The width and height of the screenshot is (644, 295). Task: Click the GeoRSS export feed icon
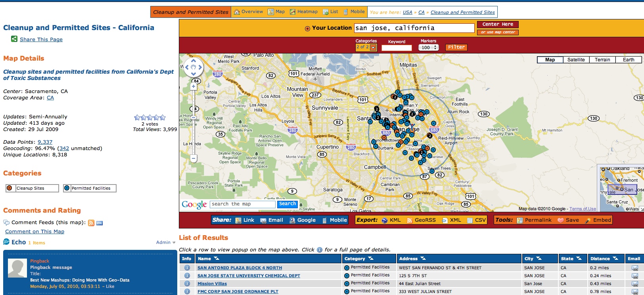[410, 221]
